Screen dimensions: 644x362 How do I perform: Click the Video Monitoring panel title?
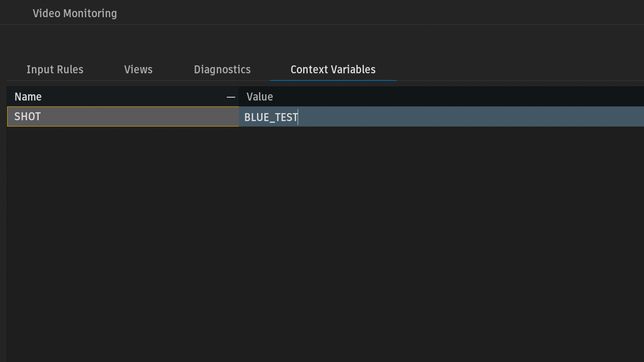[75, 13]
